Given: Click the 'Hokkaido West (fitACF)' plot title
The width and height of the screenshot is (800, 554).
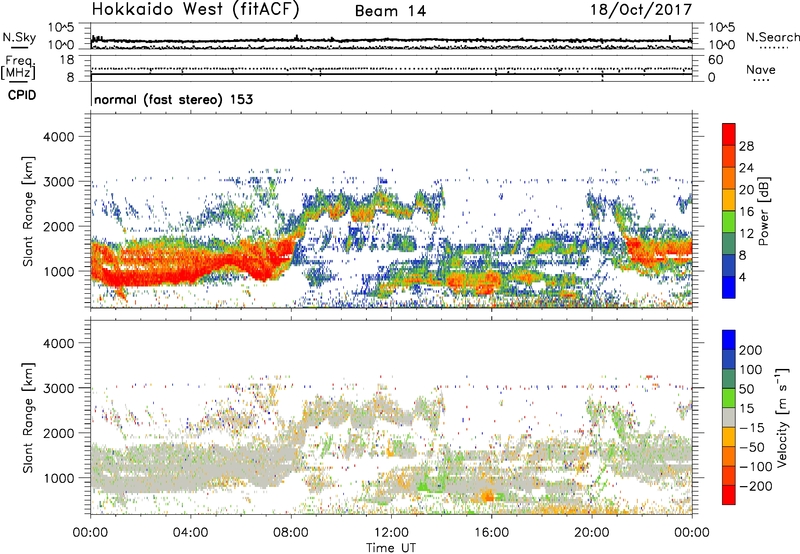Looking at the screenshot, I should coord(195,10).
